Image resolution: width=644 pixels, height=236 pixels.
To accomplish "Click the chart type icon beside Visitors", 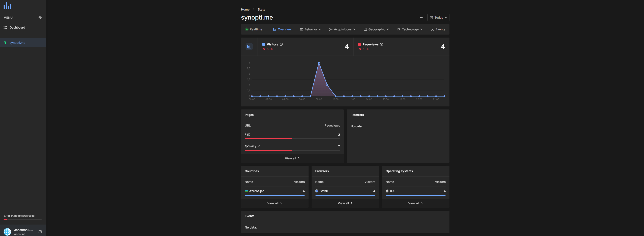I will (249, 47).
